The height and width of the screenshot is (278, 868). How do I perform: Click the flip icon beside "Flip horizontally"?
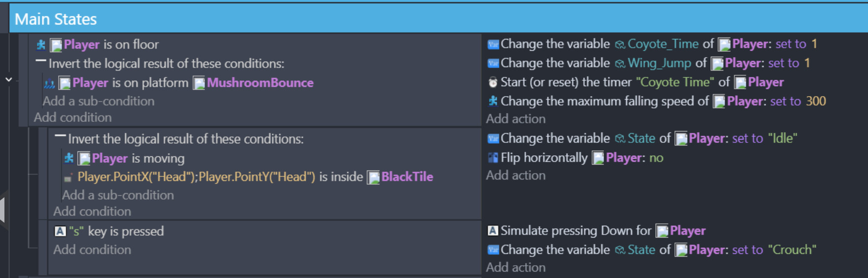pyautogui.click(x=493, y=158)
